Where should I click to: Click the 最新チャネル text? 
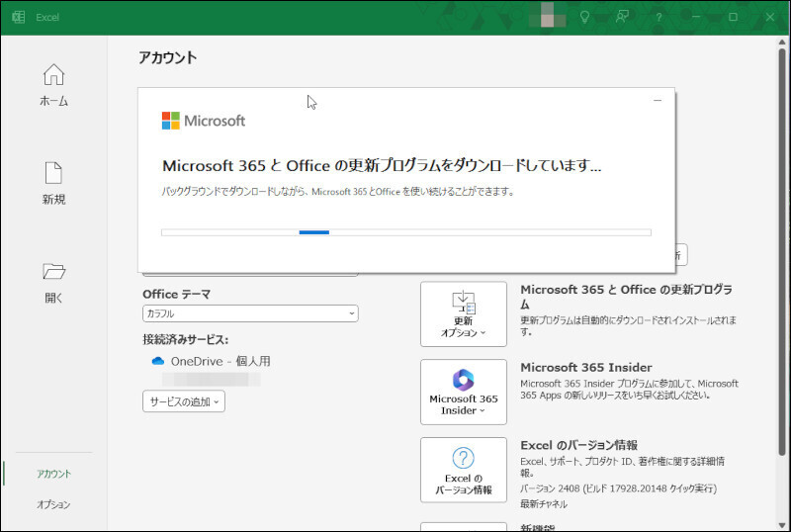[543, 503]
